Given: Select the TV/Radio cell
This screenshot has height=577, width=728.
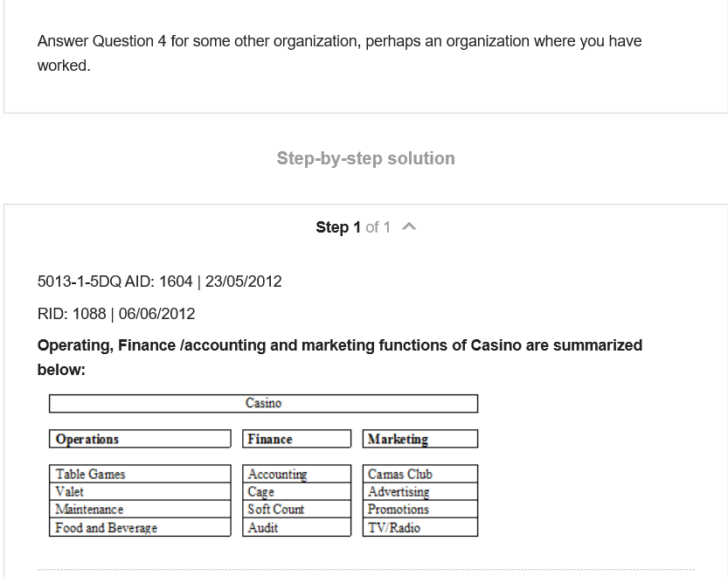Looking at the screenshot, I should pyautogui.click(x=420, y=527).
